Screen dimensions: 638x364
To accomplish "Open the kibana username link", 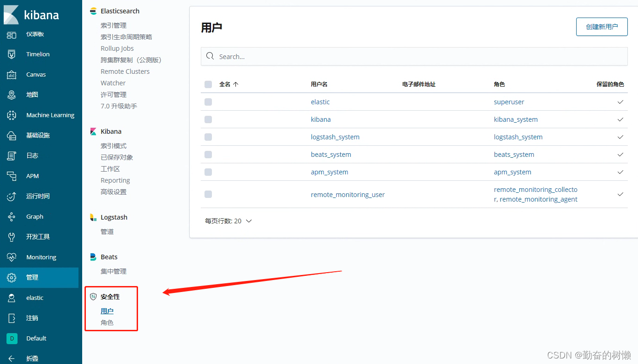I will point(321,119).
